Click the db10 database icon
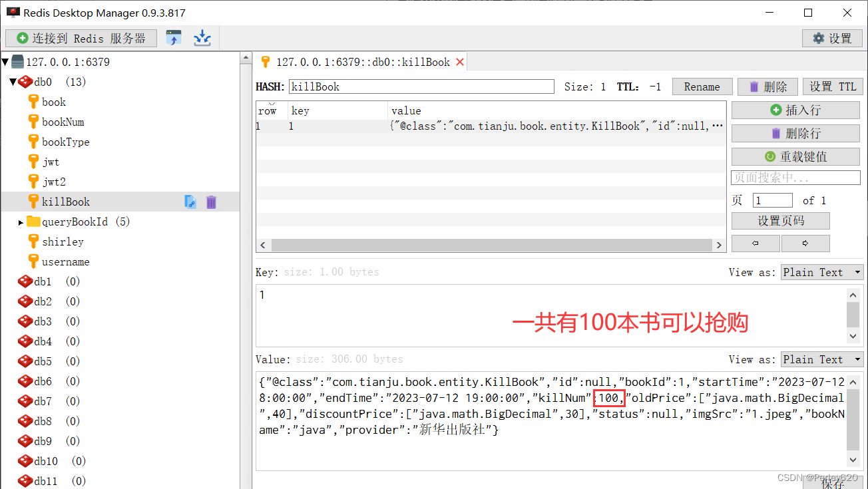The image size is (868, 489). click(25, 461)
